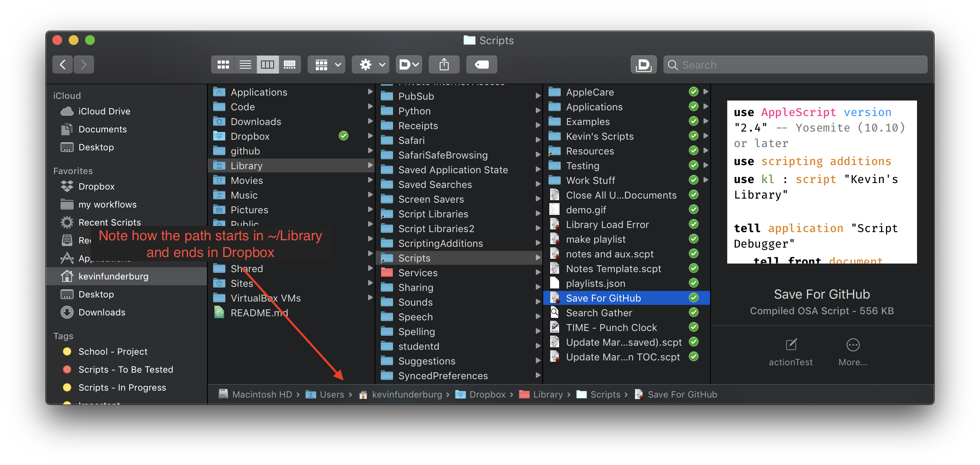Screen dimensions: 980x465
Task: Select yellow School - Project tag
Action: (113, 351)
